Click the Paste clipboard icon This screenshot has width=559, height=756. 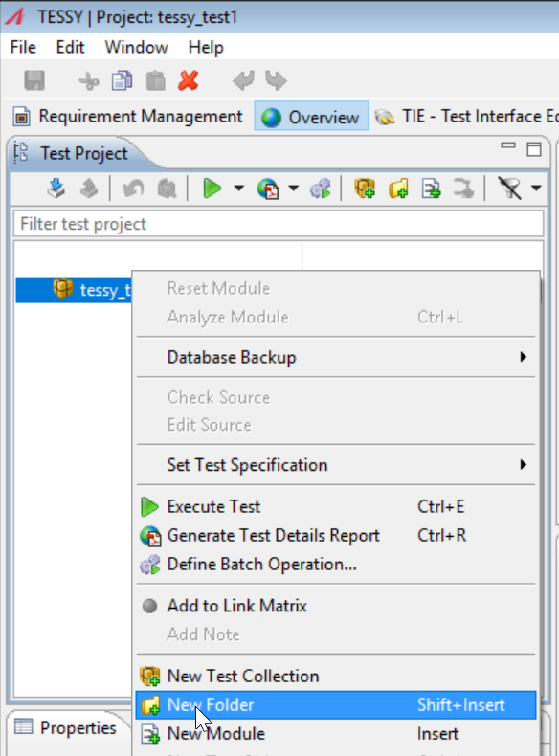point(156,81)
